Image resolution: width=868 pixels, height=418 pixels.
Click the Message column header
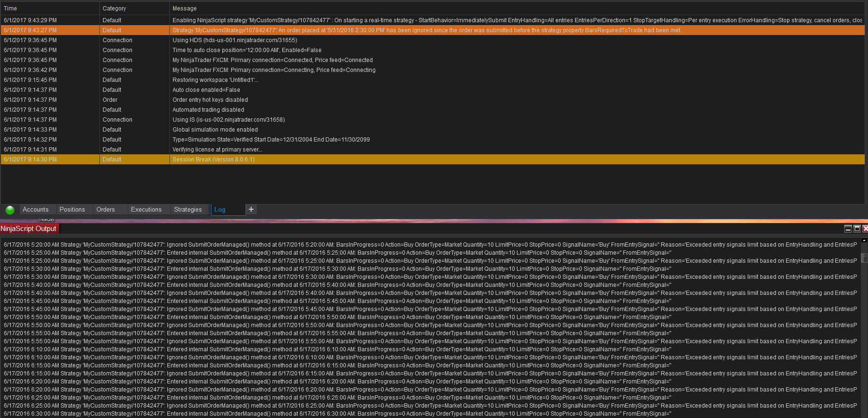pos(517,9)
